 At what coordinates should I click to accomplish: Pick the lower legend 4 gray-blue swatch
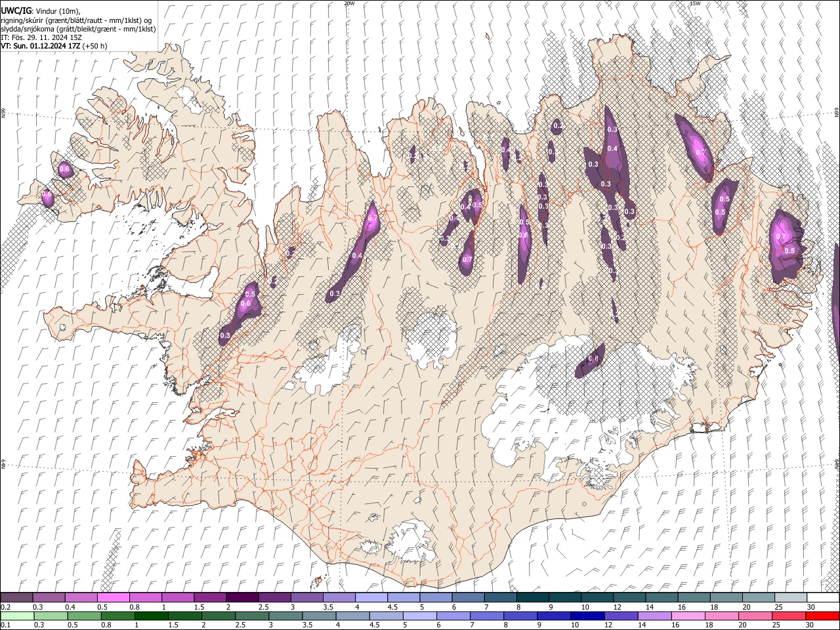[352, 616]
